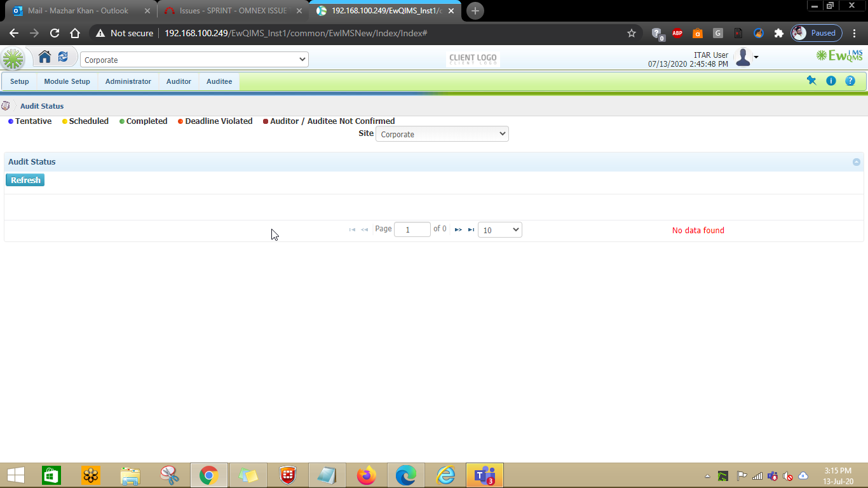Open the Windows Store from the taskbar
This screenshot has height=488, width=868.
pyautogui.click(x=51, y=475)
